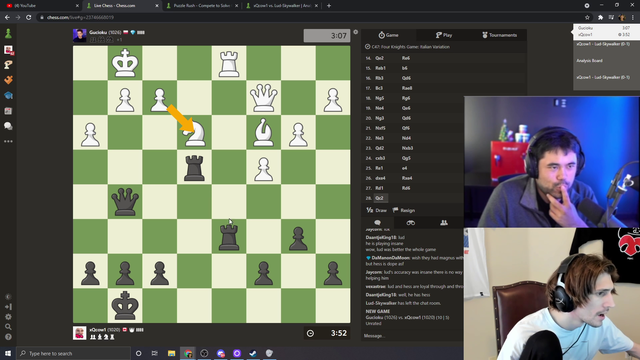This screenshot has width=640, height=360.
Task: Switch to the Game tab
Action: point(389,35)
